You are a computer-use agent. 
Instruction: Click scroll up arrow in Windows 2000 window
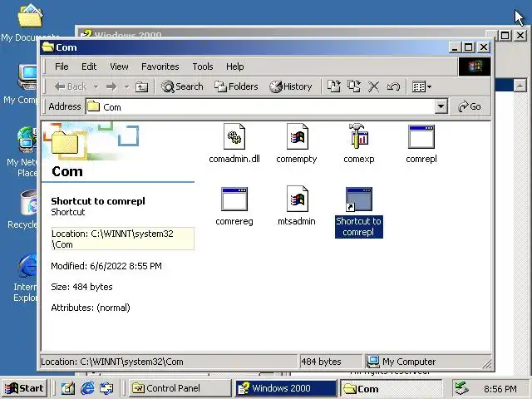point(520,85)
